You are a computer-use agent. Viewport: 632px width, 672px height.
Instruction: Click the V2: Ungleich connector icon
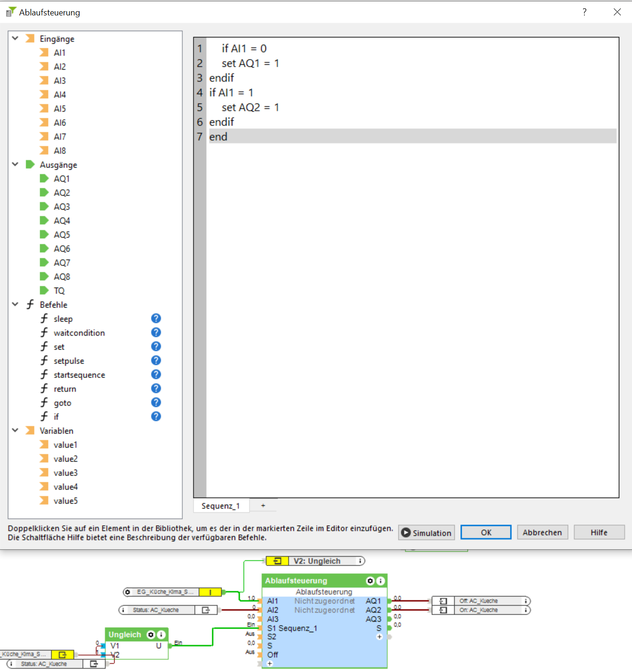click(x=278, y=561)
